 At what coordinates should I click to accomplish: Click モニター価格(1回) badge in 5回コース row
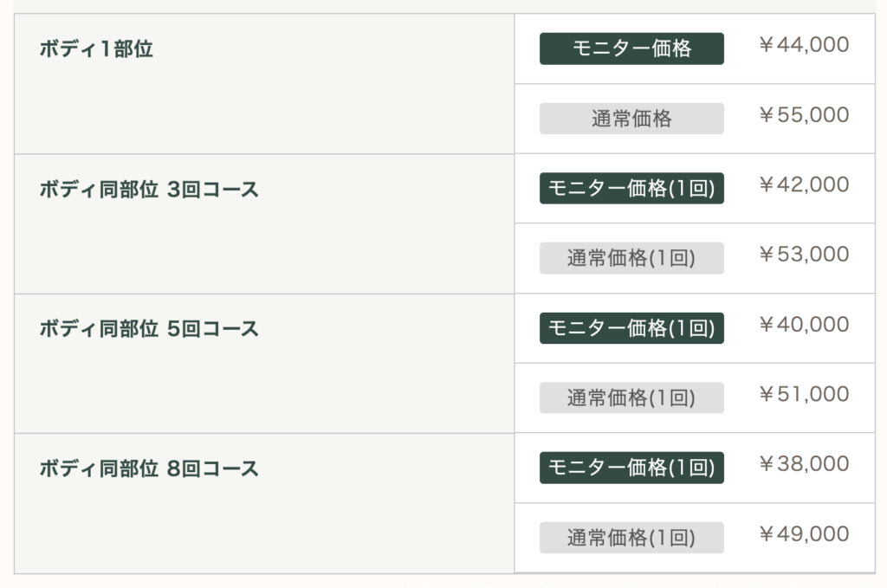tap(631, 328)
